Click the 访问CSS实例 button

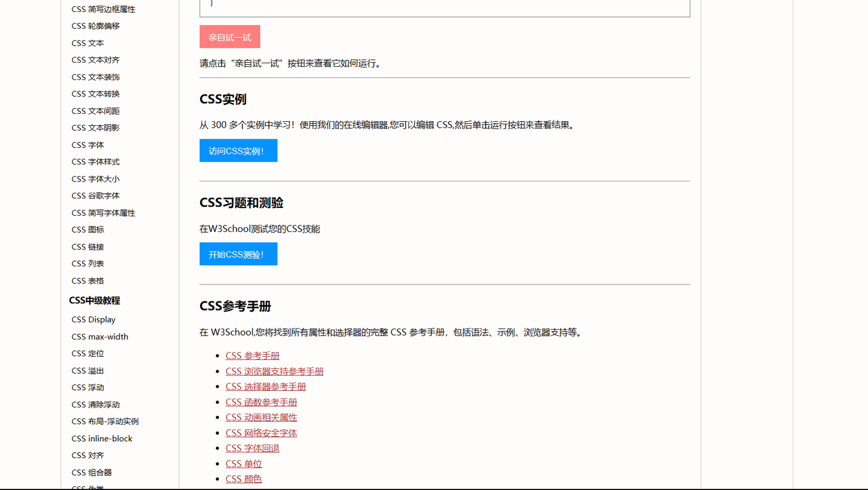click(238, 151)
